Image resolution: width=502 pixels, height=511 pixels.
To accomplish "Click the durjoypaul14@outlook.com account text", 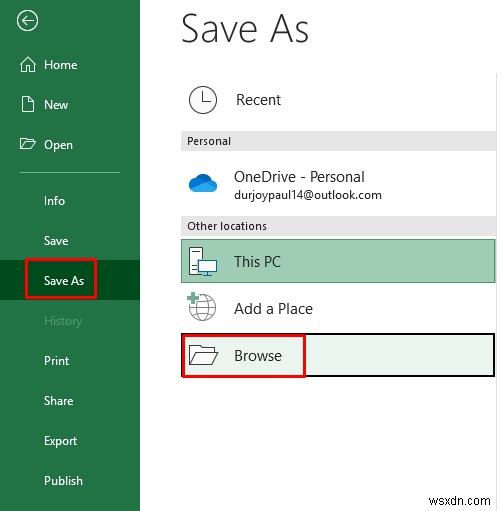I will [x=308, y=195].
